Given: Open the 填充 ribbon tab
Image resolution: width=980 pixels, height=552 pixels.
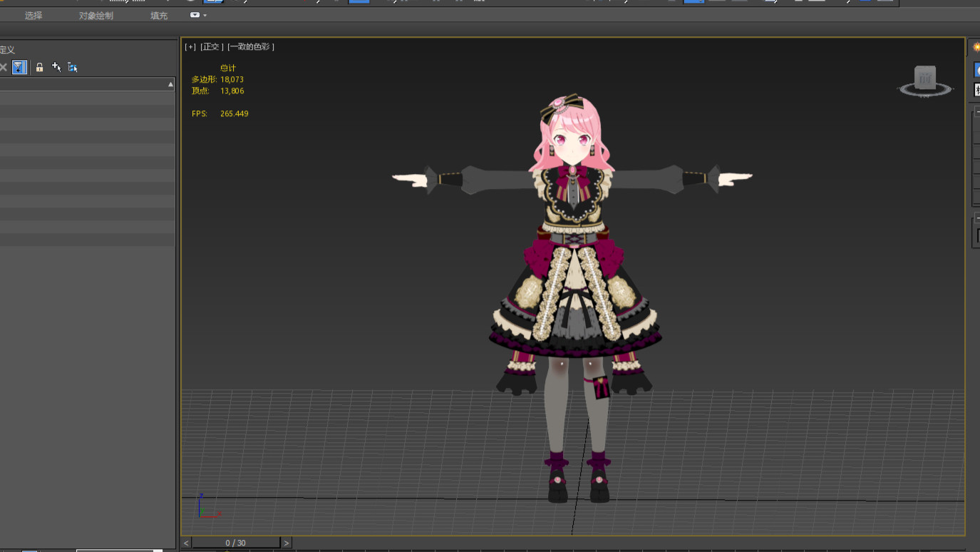Looking at the screenshot, I should point(159,16).
